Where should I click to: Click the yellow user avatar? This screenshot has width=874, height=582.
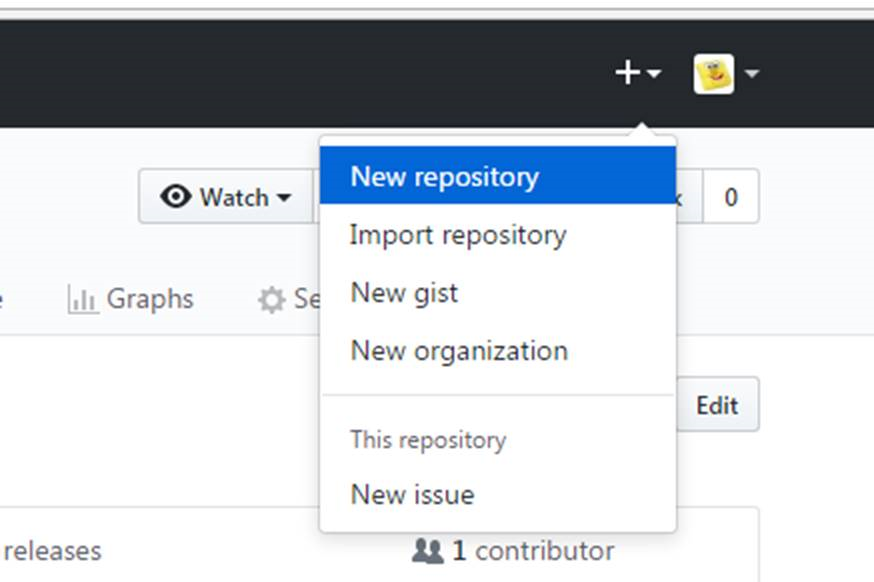point(713,74)
